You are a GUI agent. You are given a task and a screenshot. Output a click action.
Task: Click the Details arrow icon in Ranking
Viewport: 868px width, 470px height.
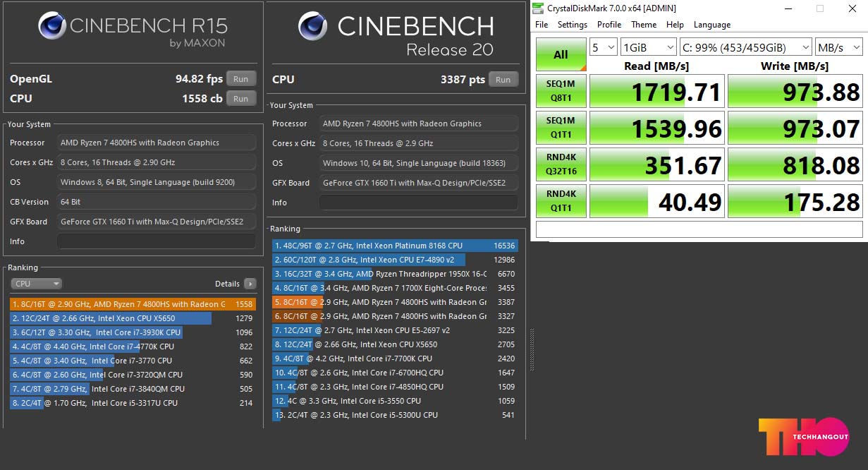[250, 284]
